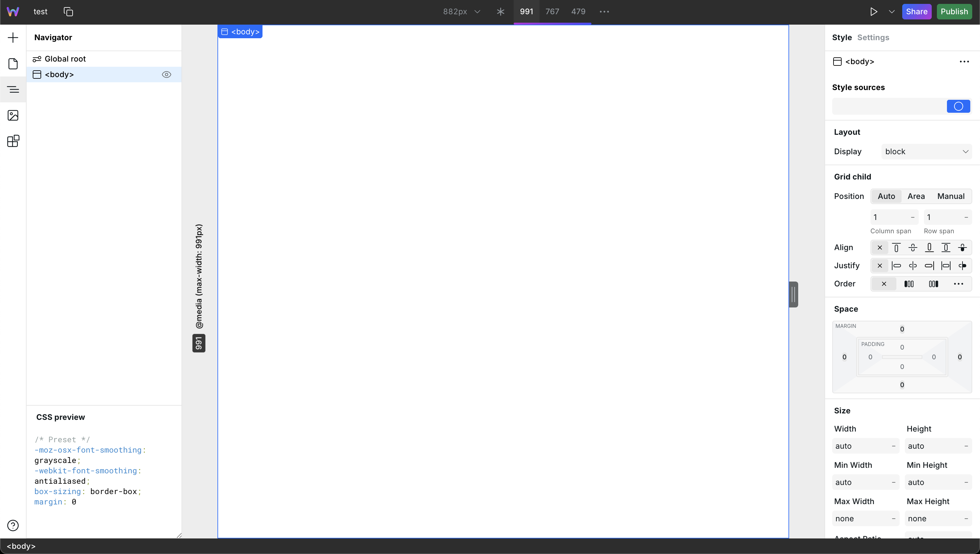Open the Marketplace blocks panel
This screenshot has width=980, height=554.
pos(13,141)
